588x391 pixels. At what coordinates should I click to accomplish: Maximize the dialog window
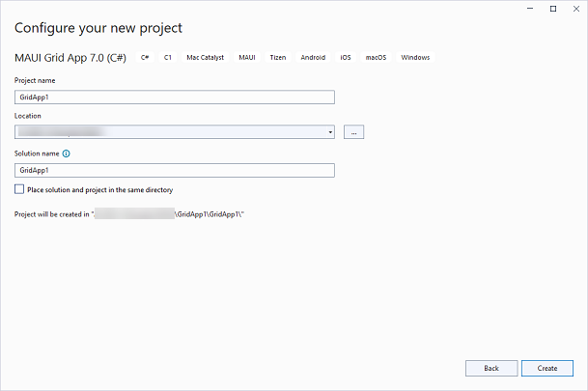pyautogui.click(x=552, y=9)
